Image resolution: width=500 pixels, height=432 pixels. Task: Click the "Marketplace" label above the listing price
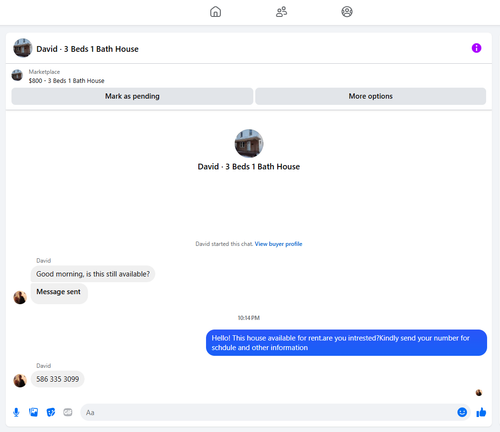click(x=44, y=72)
